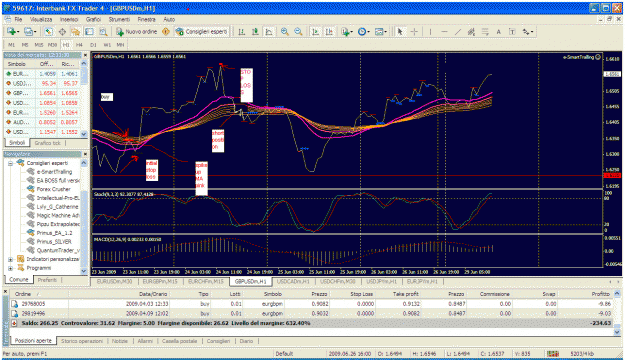The width and height of the screenshot is (625, 360).
Task: Toggle the Consiglieri esperti button
Action: point(202,31)
